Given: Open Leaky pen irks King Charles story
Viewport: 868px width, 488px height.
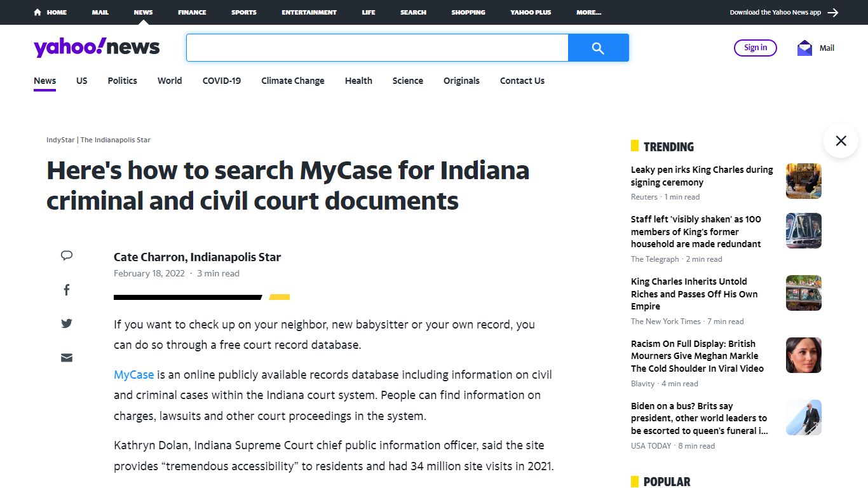Looking at the screenshot, I should [702, 176].
